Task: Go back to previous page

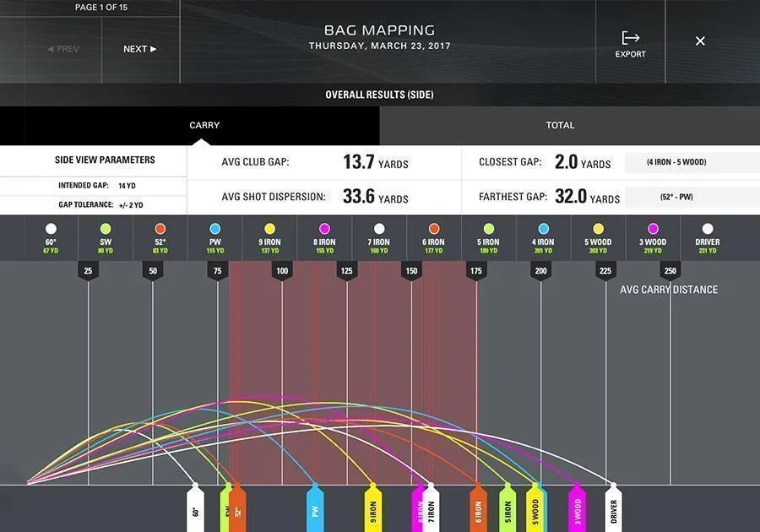Action: tap(62, 49)
